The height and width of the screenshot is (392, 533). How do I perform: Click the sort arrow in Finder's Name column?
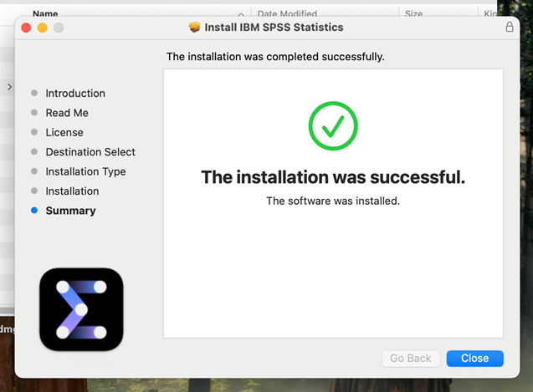241,14
